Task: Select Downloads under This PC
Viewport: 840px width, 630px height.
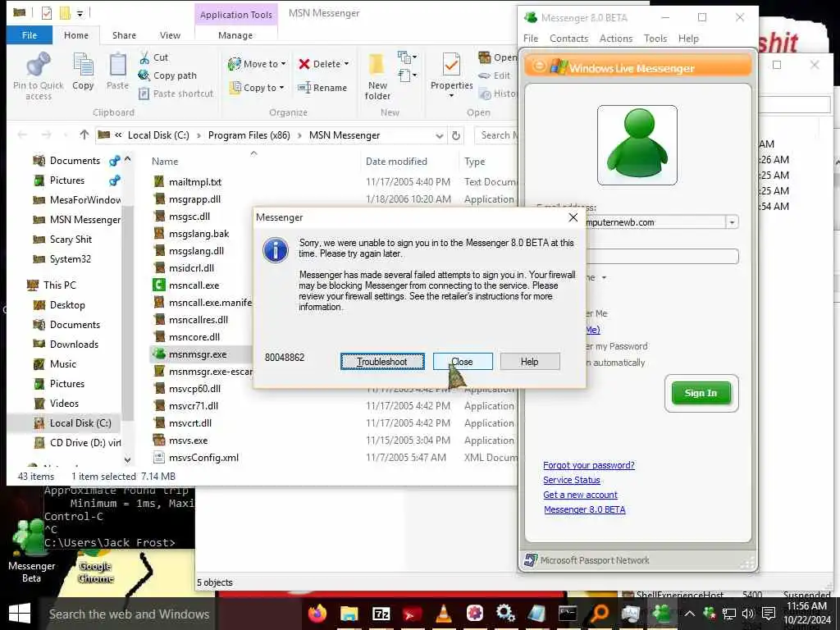Action: tap(74, 344)
